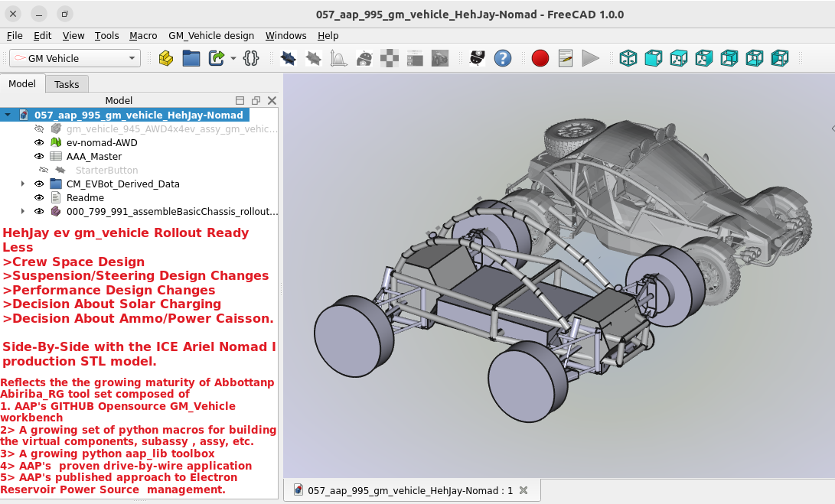This screenshot has width=835, height=504.
Task: Open the Make Link dropdown arrow
Action: click(x=233, y=58)
